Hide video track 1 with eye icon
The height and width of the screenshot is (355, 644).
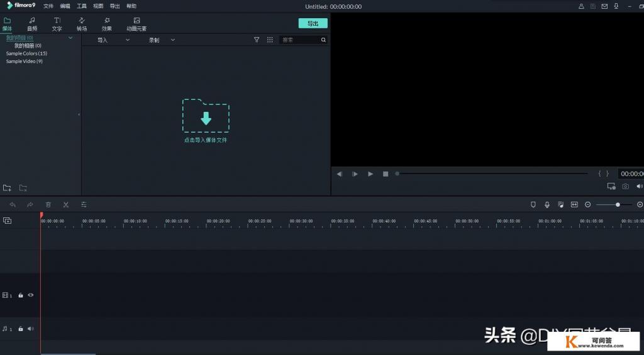(x=30, y=295)
